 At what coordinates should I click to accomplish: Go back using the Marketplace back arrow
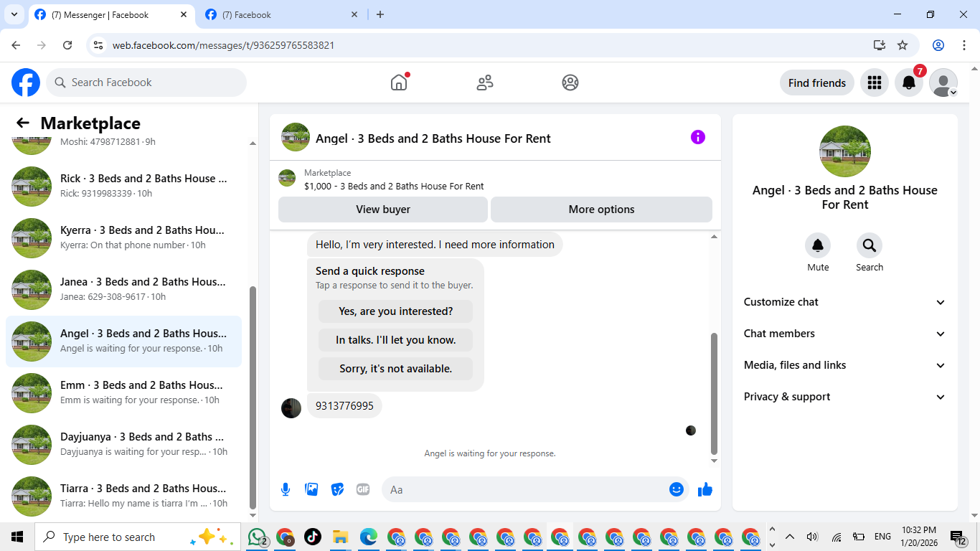23,123
